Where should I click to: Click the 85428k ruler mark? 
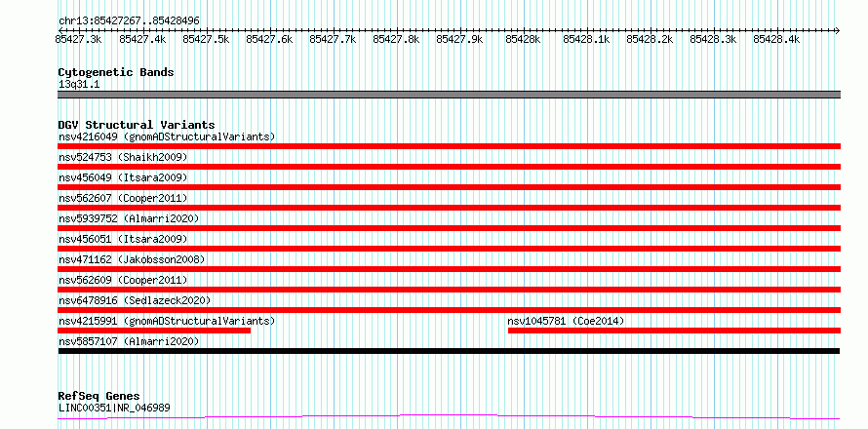523,39
